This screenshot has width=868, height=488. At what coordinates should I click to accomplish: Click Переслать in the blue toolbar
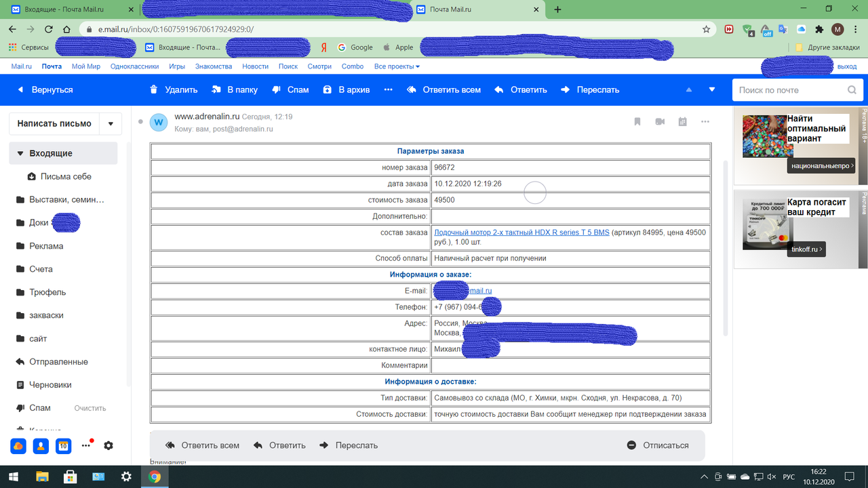point(590,89)
